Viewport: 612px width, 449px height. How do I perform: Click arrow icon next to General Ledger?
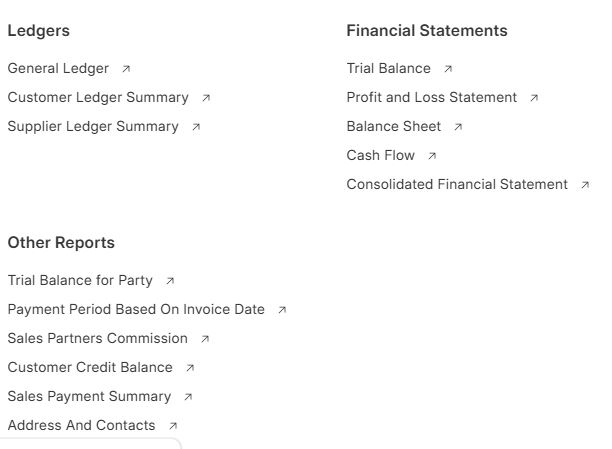126,69
